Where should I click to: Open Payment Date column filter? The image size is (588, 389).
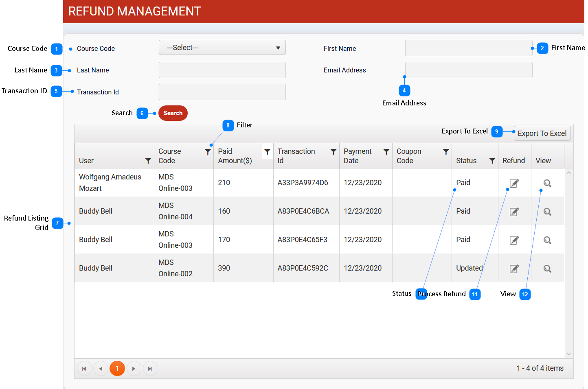386,152
